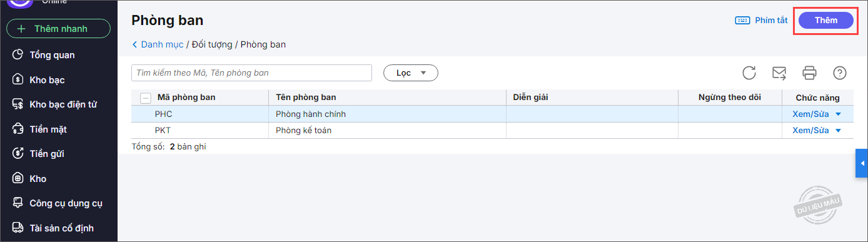
Task: Open the help question mark icon
Action: [840, 73]
